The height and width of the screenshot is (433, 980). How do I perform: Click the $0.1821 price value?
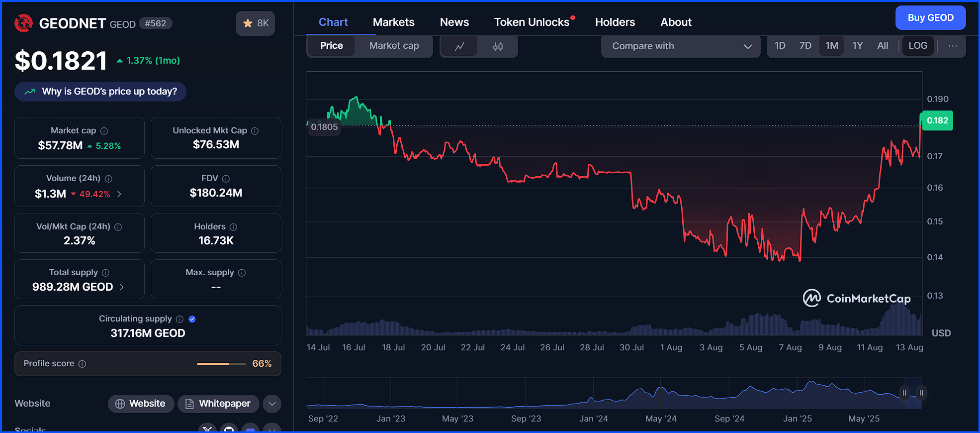(x=61, y=61)
